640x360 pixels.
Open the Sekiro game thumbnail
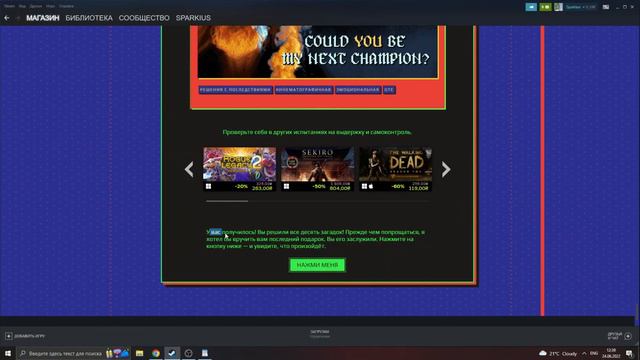coord(318,164)
